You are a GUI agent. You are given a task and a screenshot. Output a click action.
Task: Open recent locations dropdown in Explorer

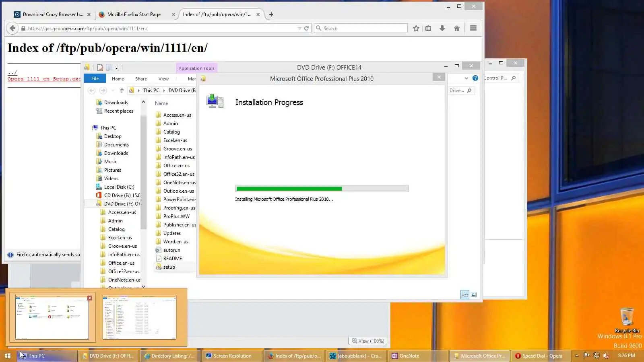(113, 90)
